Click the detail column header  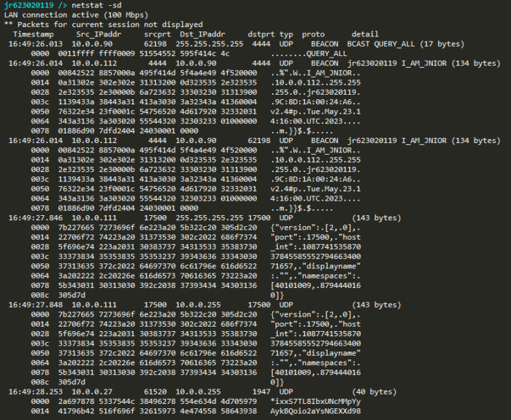[x=365, y=34]
